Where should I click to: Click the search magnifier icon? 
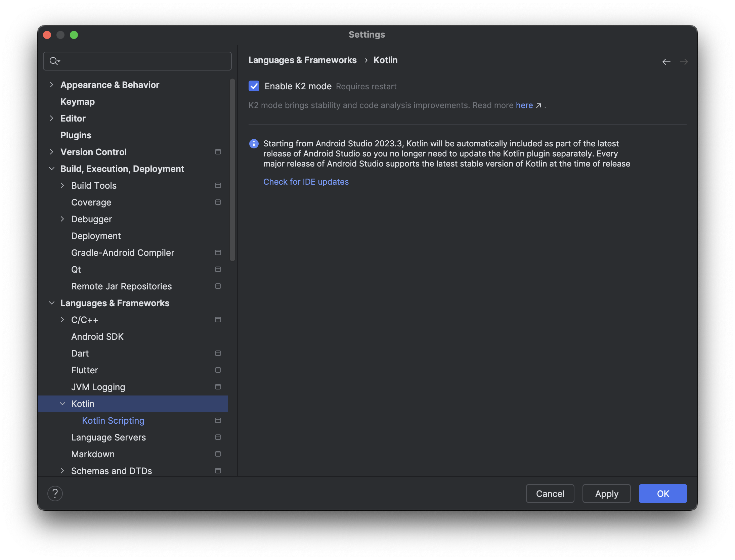point(54,61)
